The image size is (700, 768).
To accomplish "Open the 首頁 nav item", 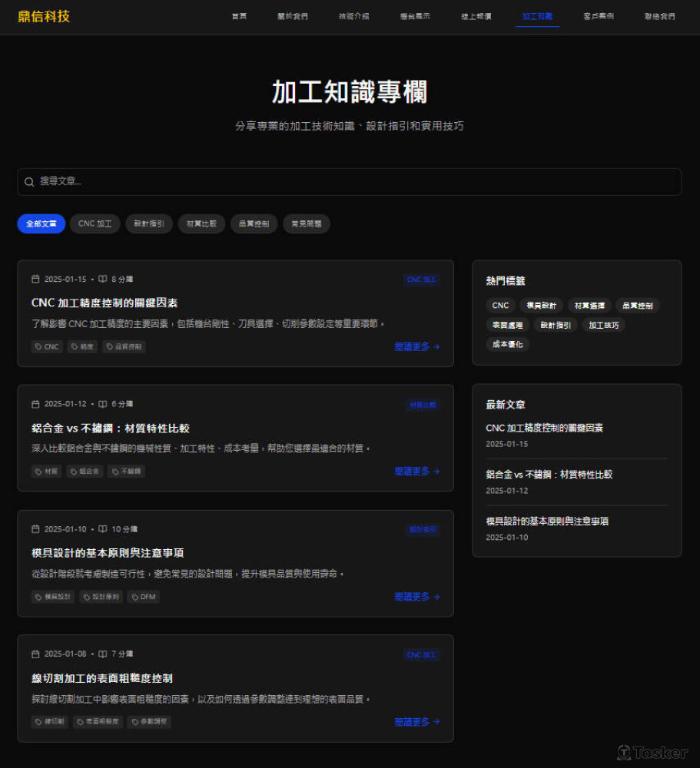I will click(239, 16).
